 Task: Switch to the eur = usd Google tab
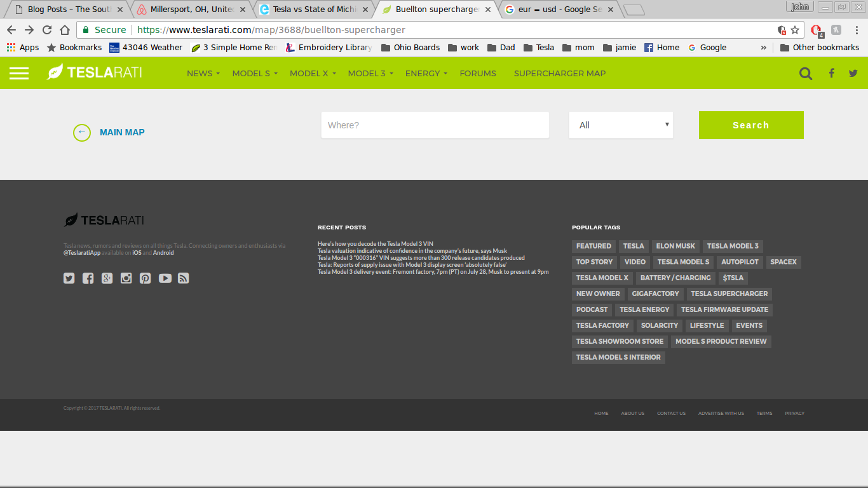click(x=560, y=10)
